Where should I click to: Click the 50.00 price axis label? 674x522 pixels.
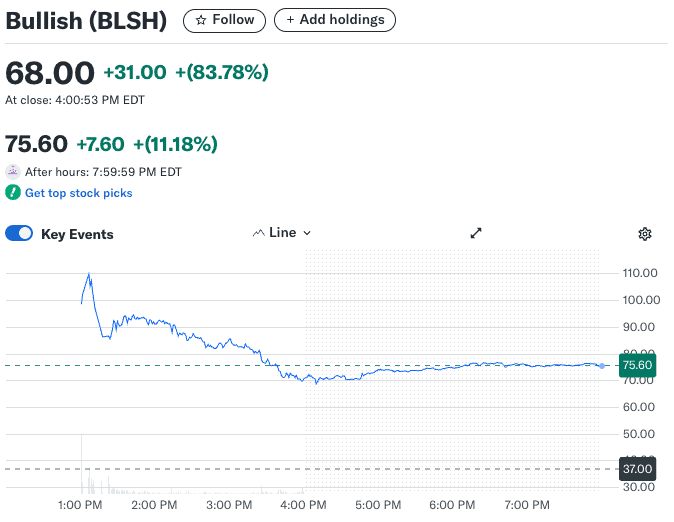[639, 434]
